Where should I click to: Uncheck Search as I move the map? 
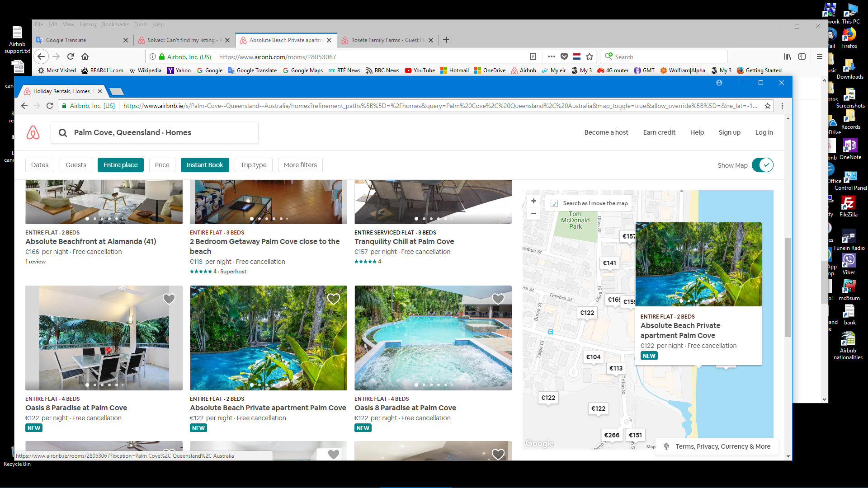click(x=554, y=203)
